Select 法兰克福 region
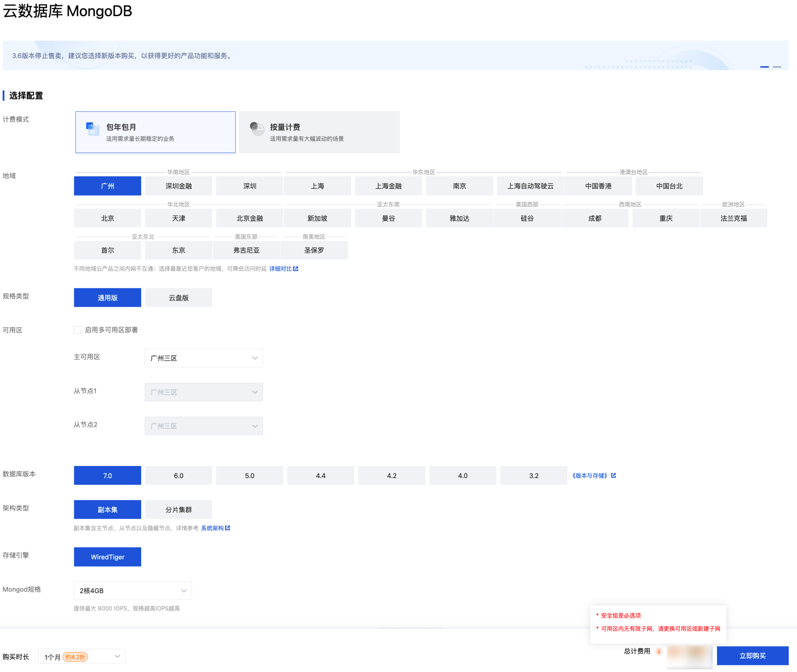Image resolution: width=797 pixels, height=672 pixels. coord(734,218)
